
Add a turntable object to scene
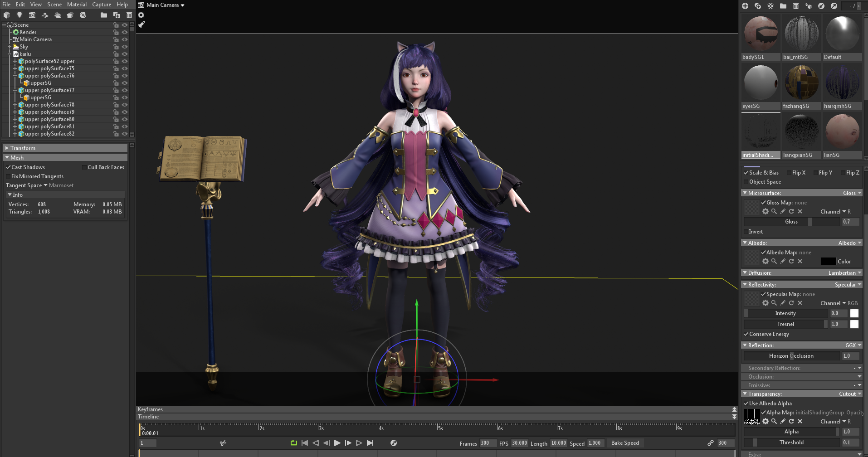click(x=83, y=15)
